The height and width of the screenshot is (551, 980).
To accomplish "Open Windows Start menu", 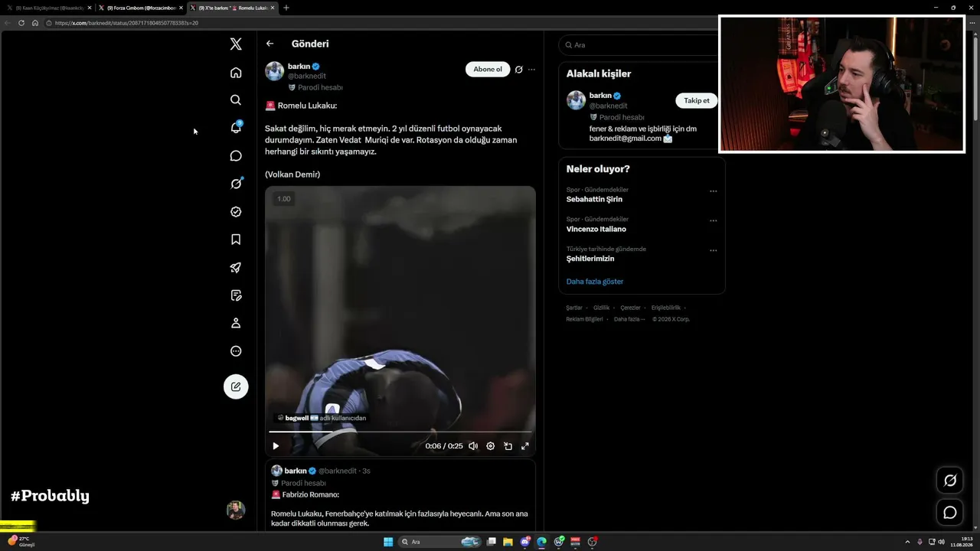I will [x=388, y=542].
